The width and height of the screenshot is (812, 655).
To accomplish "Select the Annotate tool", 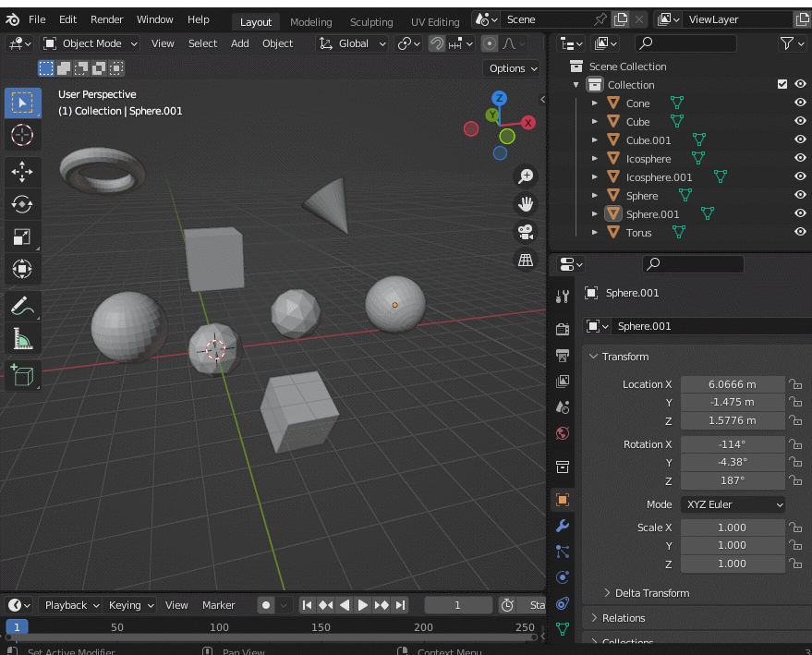I will [22, 304].
